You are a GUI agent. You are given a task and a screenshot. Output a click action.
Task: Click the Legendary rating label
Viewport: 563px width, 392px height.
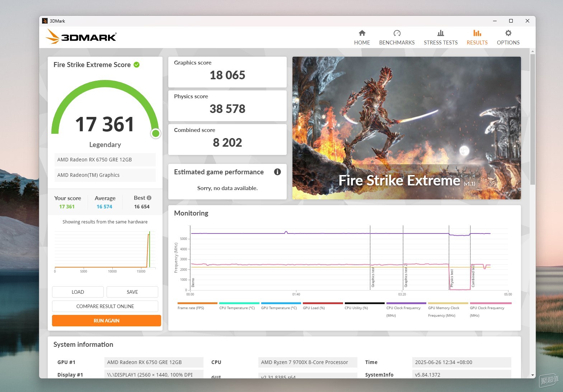pyautogui.click(x=105, y=145)
